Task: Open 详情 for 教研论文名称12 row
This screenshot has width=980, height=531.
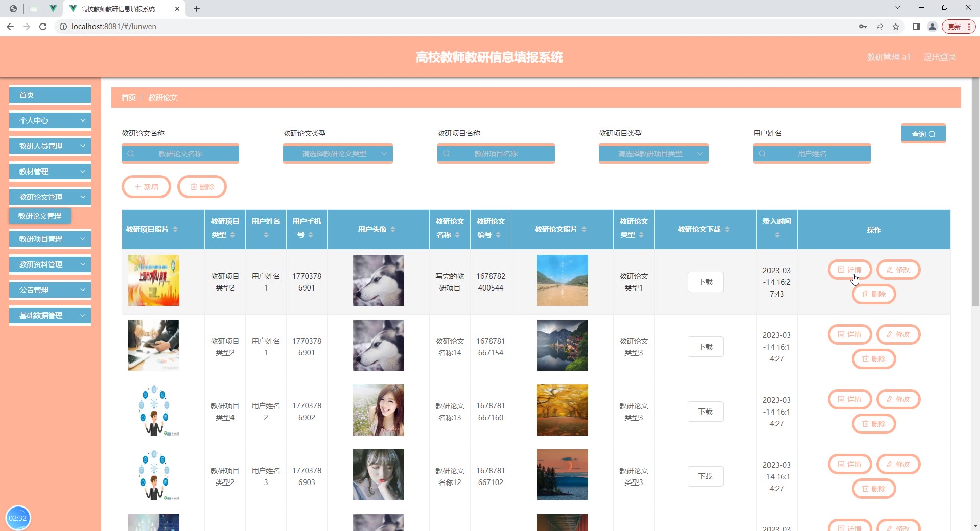Action: (850, 464)
